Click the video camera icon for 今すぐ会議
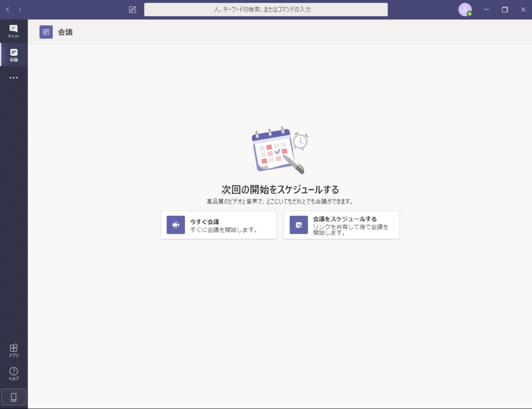 176,225
